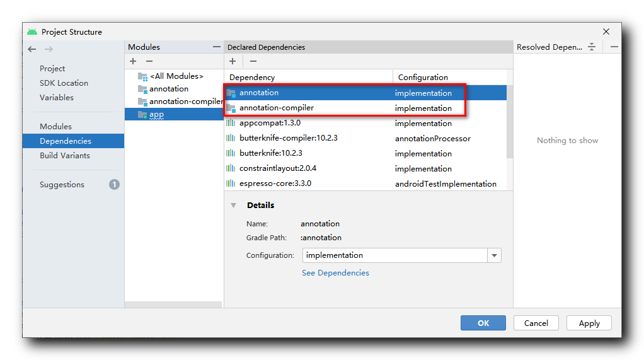
Task: Open the Suggestions page
Action: [x=62, y=185]
